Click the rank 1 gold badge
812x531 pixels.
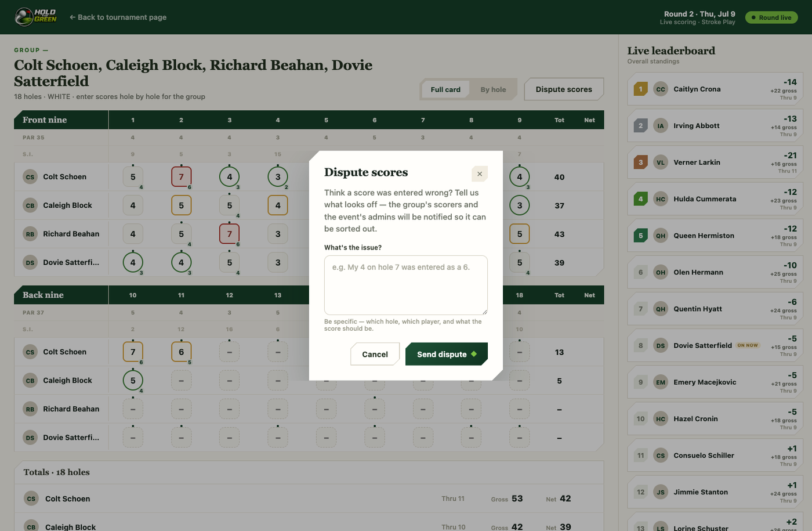[x=641, y=89]
